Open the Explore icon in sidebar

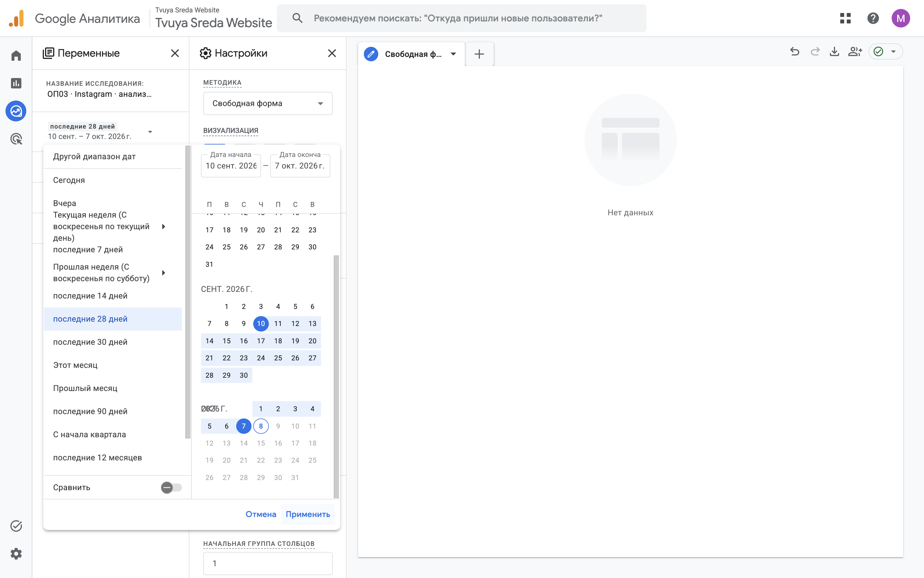point(16,111)
